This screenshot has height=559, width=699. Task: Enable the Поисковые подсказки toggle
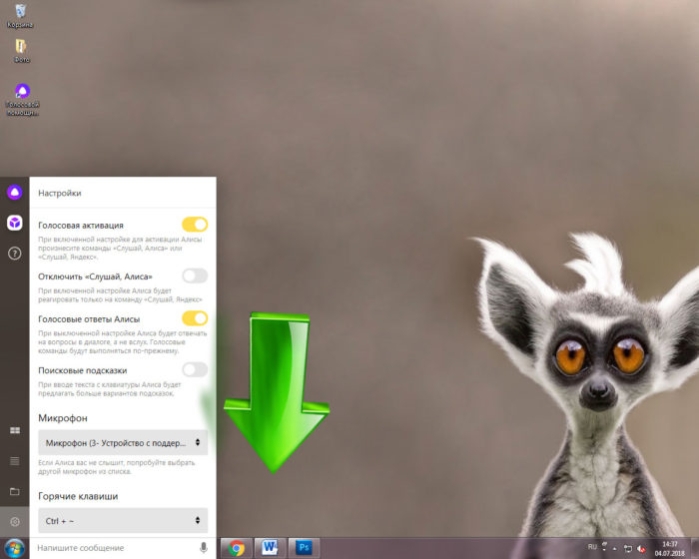click(195, 370)
